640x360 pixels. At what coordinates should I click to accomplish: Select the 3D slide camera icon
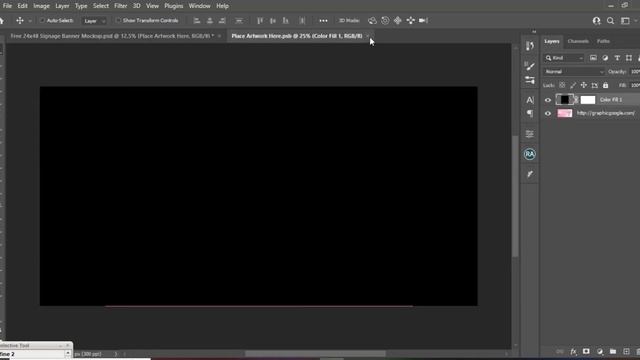click(411, 20)
